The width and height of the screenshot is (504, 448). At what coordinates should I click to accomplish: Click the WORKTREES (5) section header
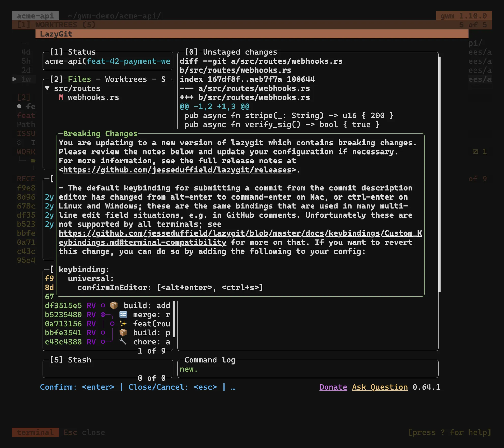pos(56,25)
